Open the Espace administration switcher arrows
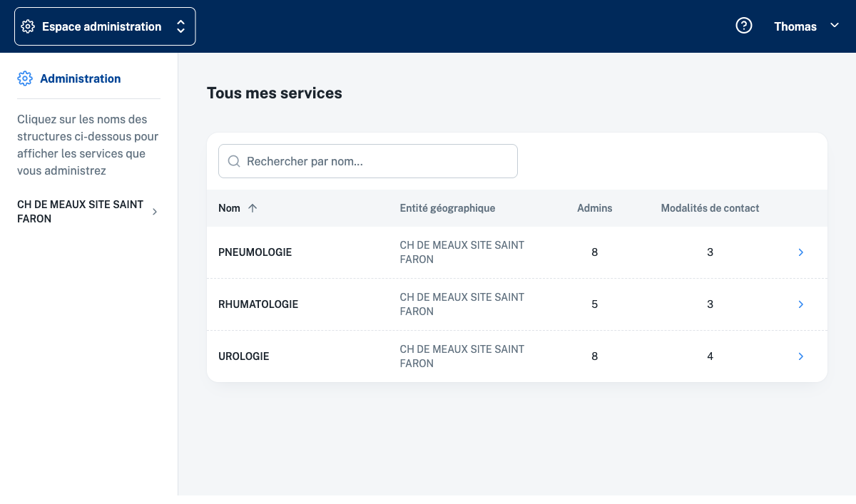The height and width of the screenshot is (504, 856). (180, 26)
